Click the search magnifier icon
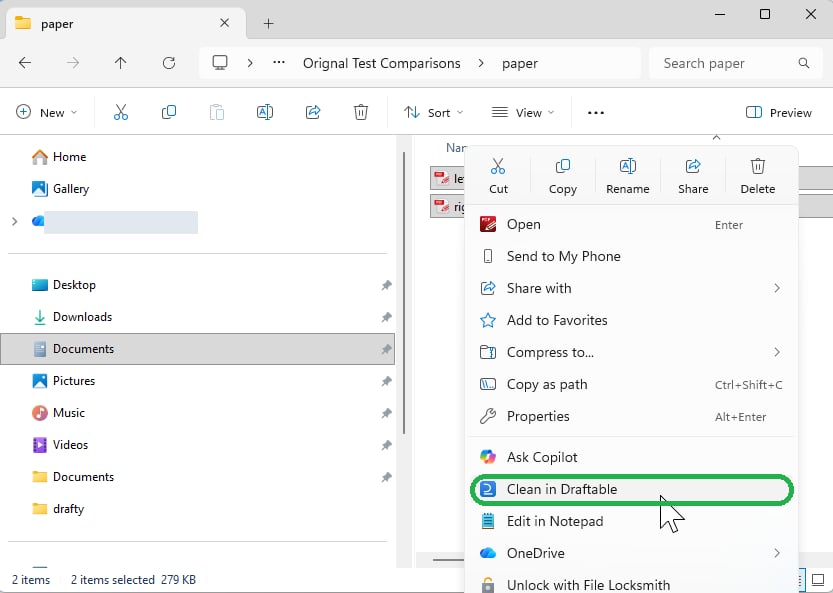Image resolution: width=833 pixels, height=593 pixels. pos(804,63)
